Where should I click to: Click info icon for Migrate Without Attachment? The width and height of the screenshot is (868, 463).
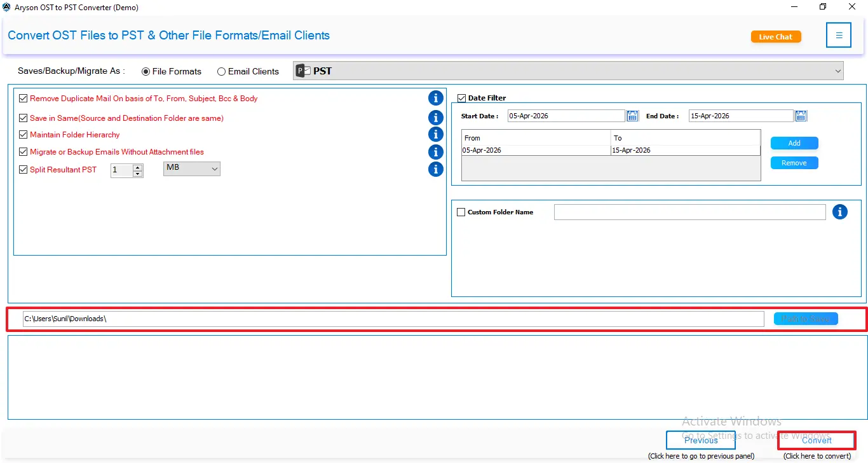[436, 151]
